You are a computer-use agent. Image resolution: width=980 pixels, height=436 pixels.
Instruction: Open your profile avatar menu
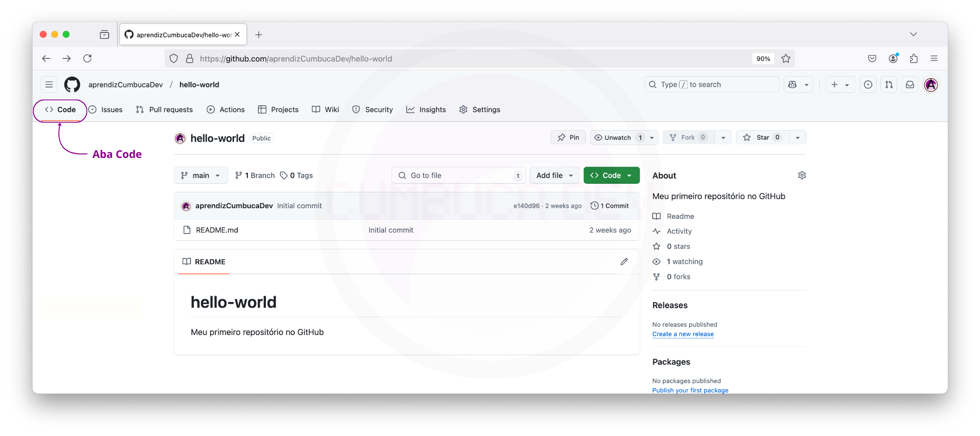[931, 84]
